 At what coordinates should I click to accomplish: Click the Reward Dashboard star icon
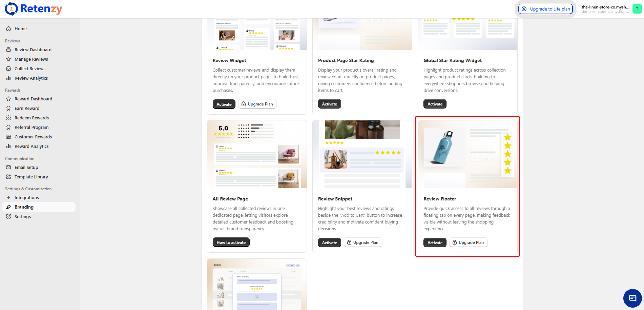point(8,99)
